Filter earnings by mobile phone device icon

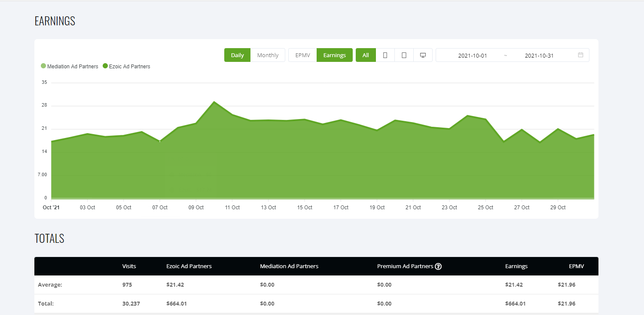(x=385, y=55)
